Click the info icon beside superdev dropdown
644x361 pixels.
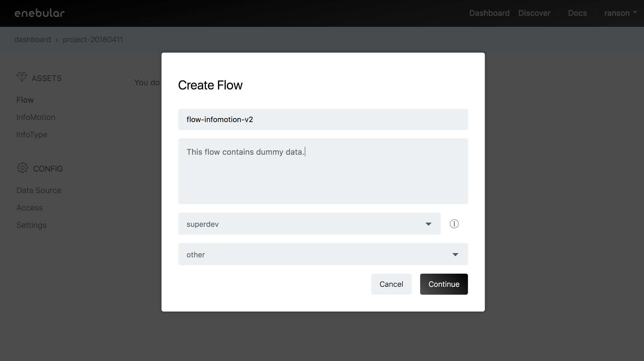454,224
